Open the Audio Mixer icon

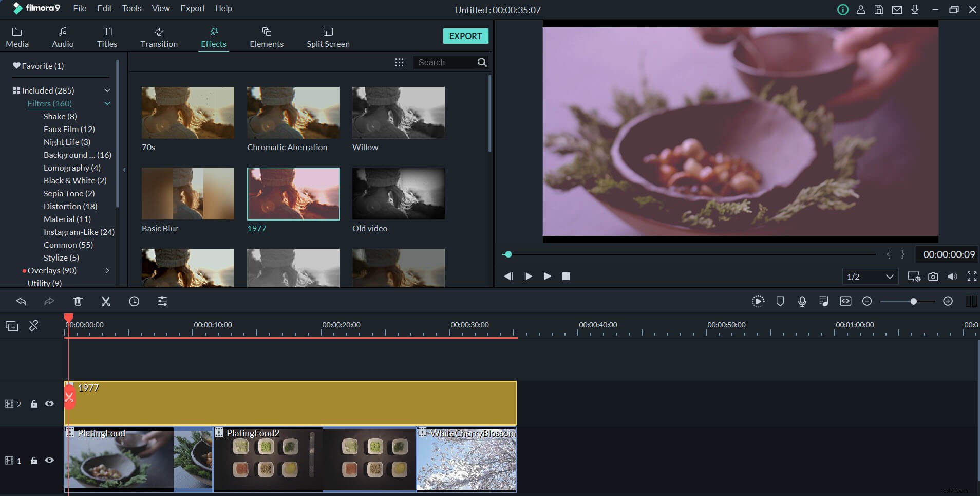(823, 301)
